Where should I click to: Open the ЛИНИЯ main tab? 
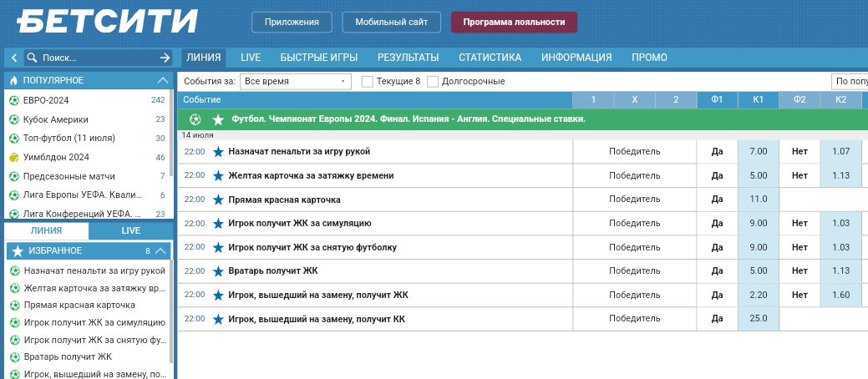pyautogui.click(x=204, y=58)
